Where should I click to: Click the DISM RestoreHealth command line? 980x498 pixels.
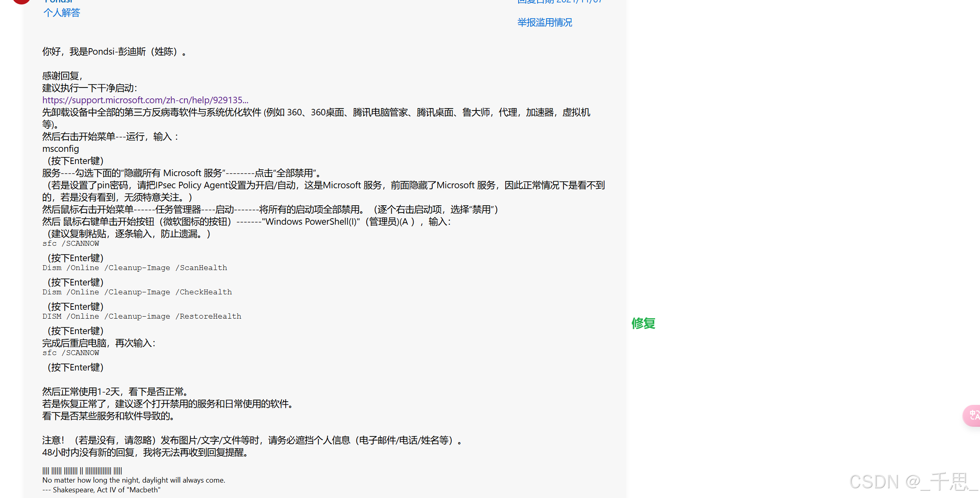point(142,316)
